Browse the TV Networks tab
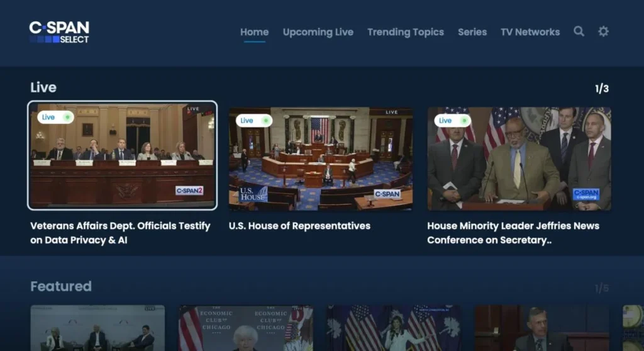The width and height of the screenshot is (644, 351). point(530,32)
